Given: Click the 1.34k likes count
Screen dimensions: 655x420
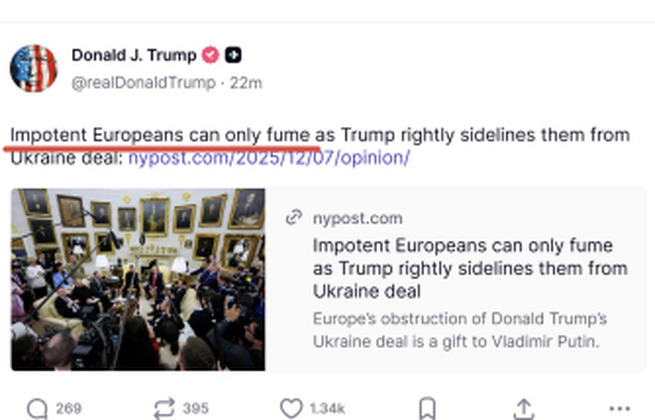Looking at the screenshot, I should coord(326,408).
